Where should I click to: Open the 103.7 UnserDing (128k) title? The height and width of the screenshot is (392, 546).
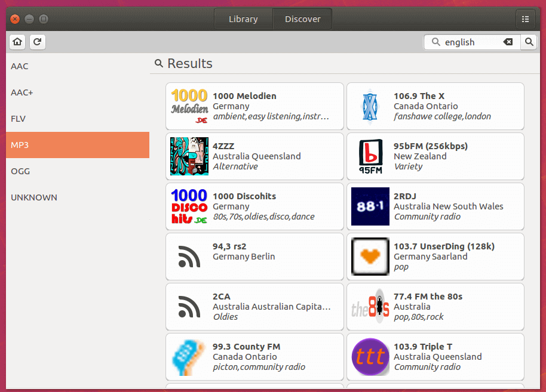pyautogui.click(x=444, y=246)
